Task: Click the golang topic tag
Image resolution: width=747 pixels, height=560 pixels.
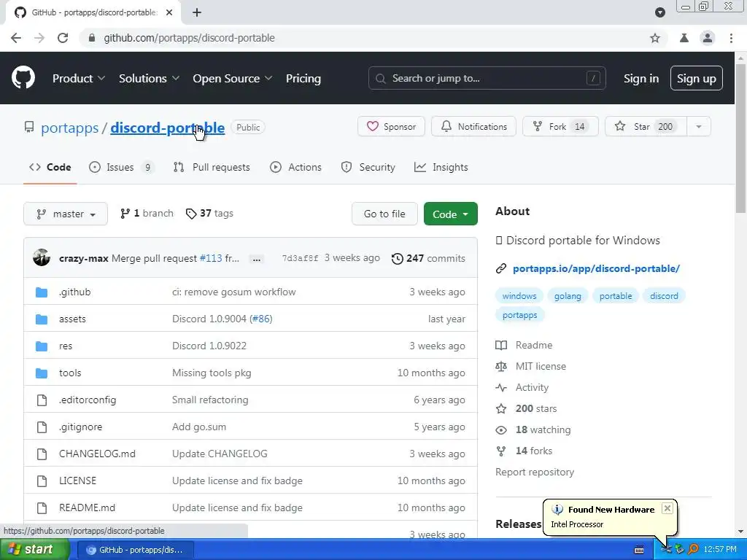Action: (x=568, y=296)
